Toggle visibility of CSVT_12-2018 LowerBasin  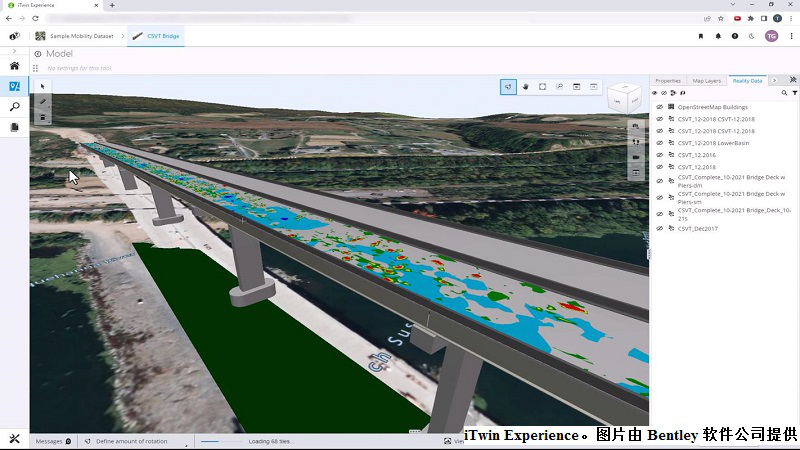[659, 143]
